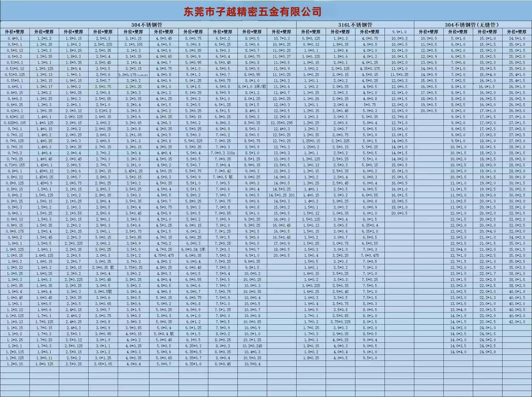Click the 9.9*1.0 cell
The image size is (532, 397).
click(399, 32)
